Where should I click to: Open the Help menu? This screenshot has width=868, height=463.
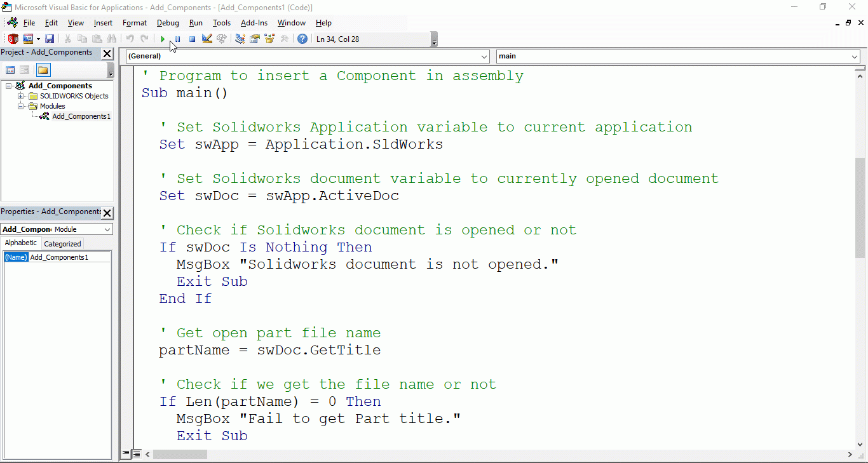323,23
